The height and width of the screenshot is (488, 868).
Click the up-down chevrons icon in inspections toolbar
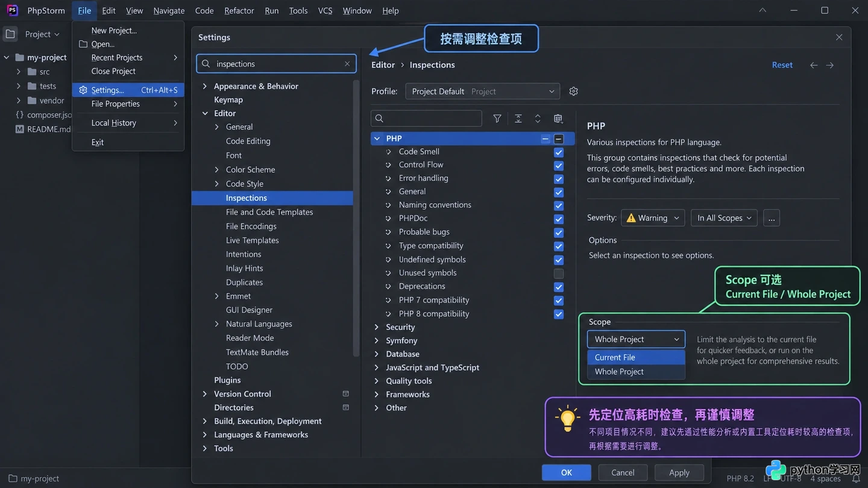pyautogui.click(x=538, y=119)
